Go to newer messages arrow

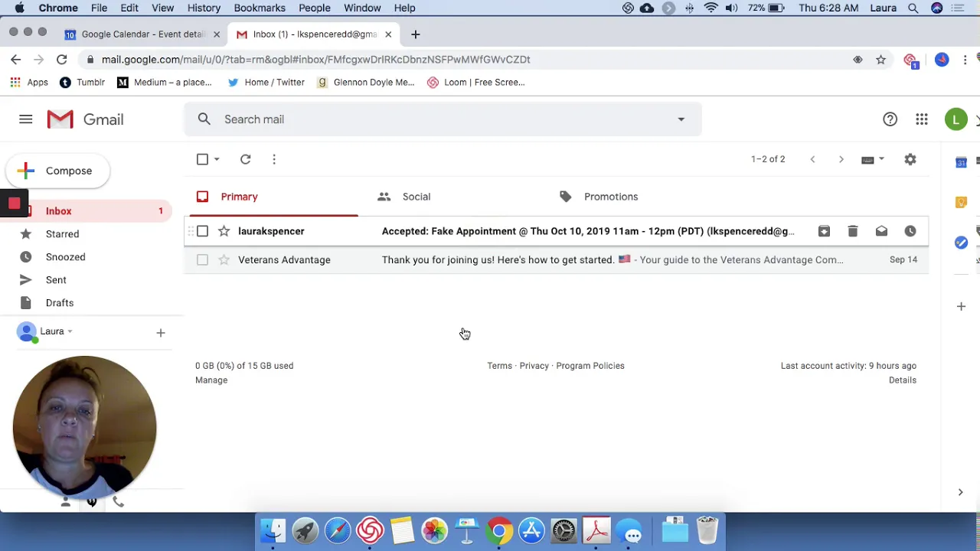812,159
